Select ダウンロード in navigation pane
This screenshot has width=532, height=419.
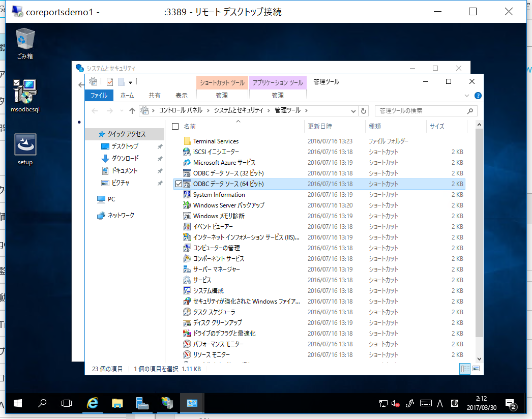point(125,159)
